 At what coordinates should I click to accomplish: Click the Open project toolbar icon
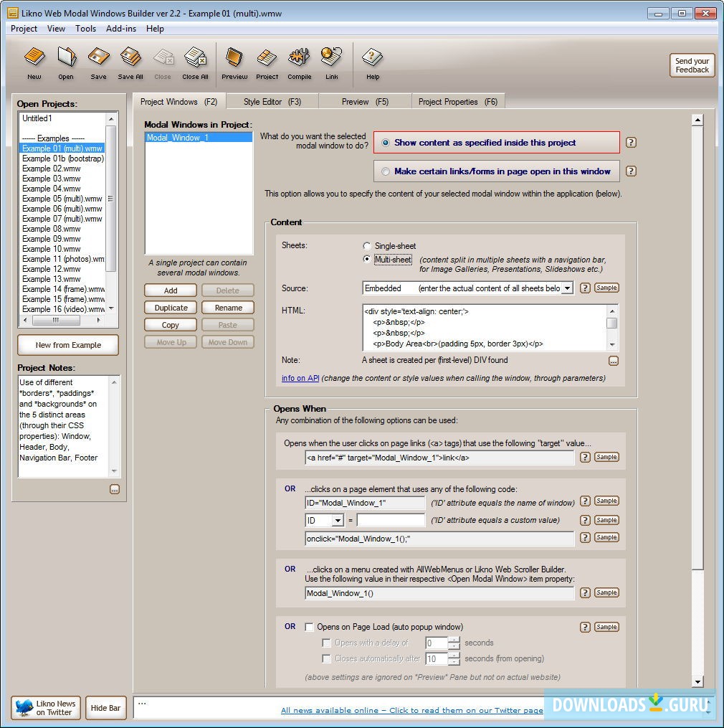click(x=66, y=63)
